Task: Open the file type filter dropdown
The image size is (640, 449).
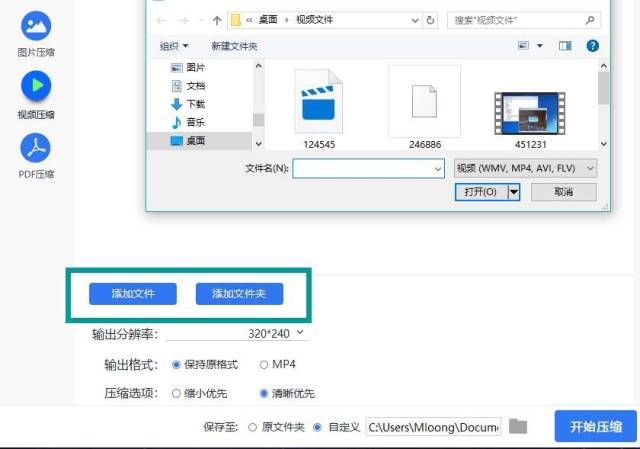Action: (x=525, y=168)
